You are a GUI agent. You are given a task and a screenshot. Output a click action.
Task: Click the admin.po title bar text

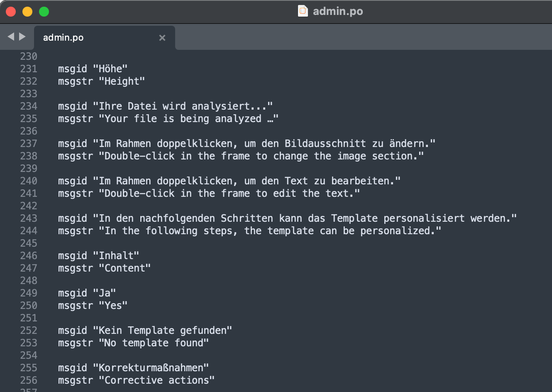click(x=338, y=11)
